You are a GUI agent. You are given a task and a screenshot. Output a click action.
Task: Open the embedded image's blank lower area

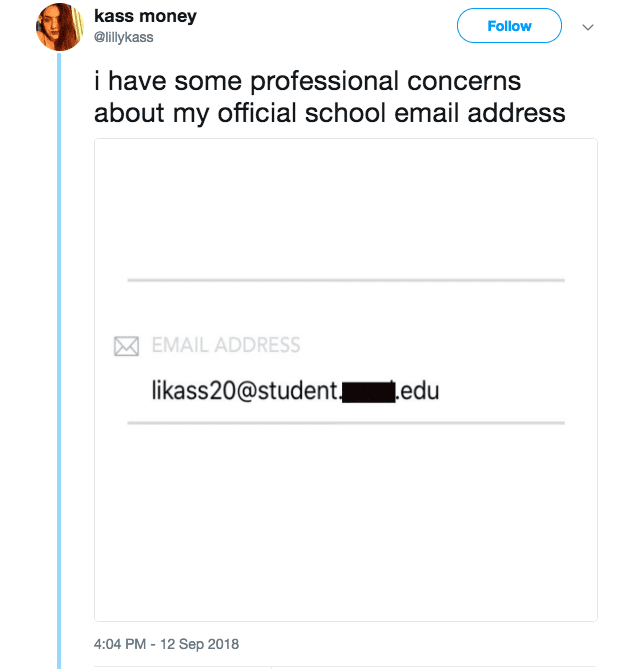[x=346, y=530]
